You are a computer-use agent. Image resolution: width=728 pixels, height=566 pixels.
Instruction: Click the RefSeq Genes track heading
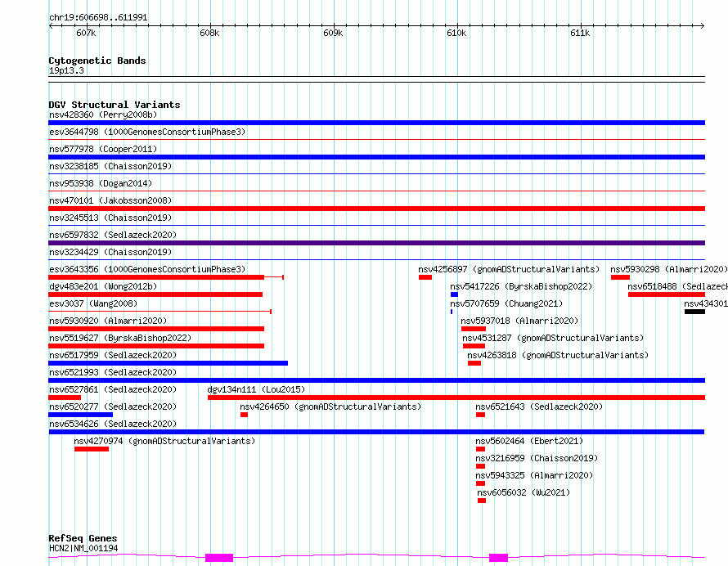[83, 538]
